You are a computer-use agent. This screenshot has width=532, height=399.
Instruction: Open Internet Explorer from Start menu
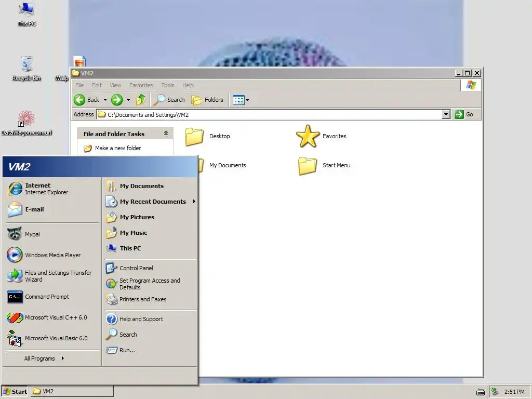pyautogui.click(x=52, y=189)
